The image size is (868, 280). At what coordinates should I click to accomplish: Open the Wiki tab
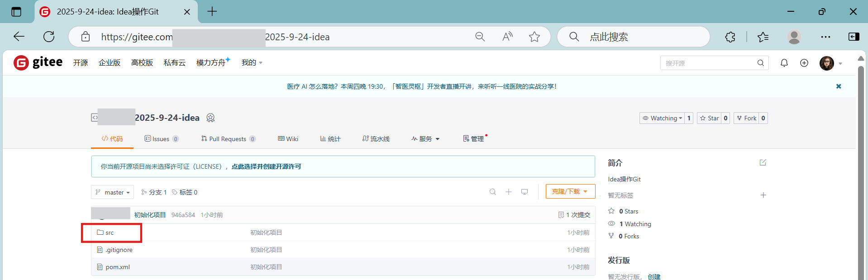pos(288,139)
